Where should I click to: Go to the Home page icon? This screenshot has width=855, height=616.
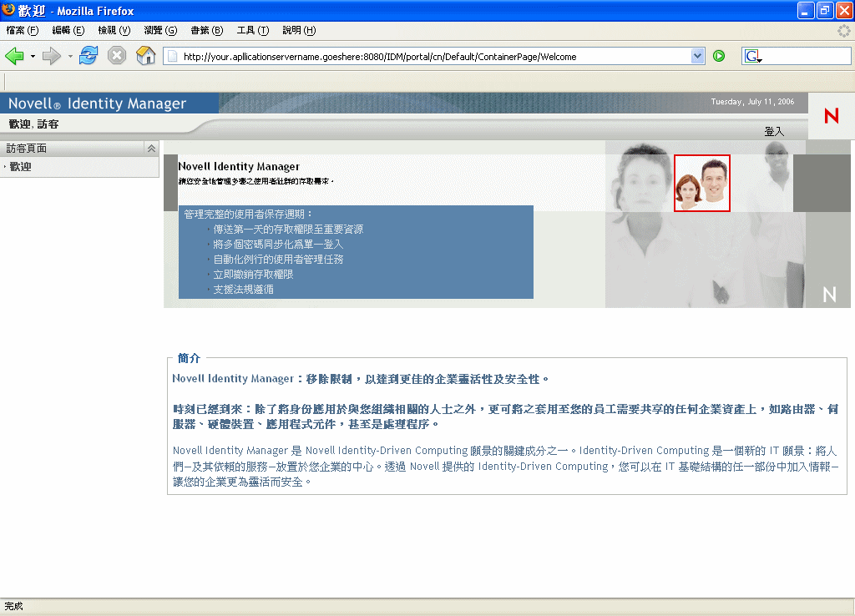[145, 56]
